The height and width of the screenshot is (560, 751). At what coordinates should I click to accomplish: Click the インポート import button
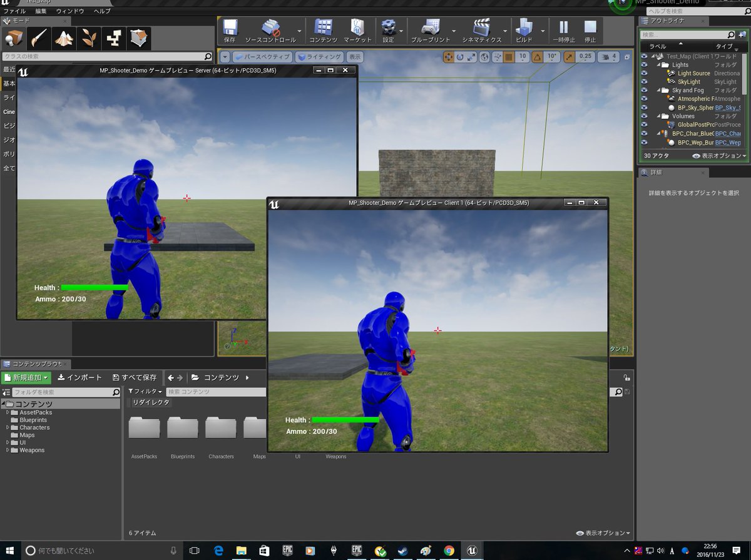click(79, 378)
